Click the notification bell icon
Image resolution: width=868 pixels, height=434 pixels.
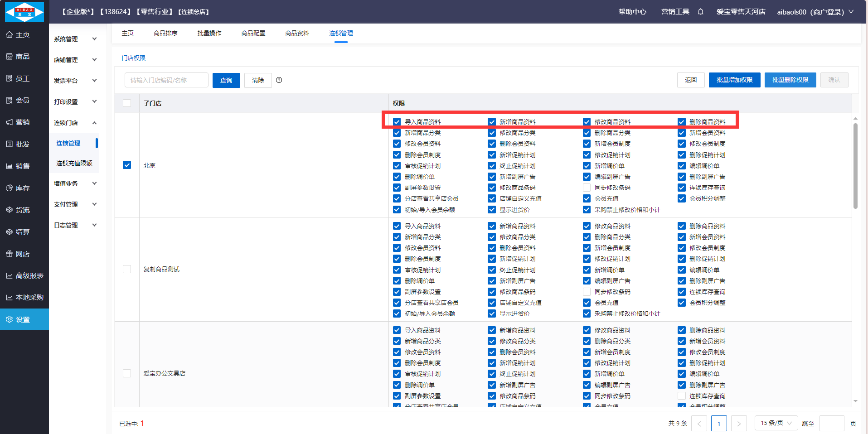(700, 12)
